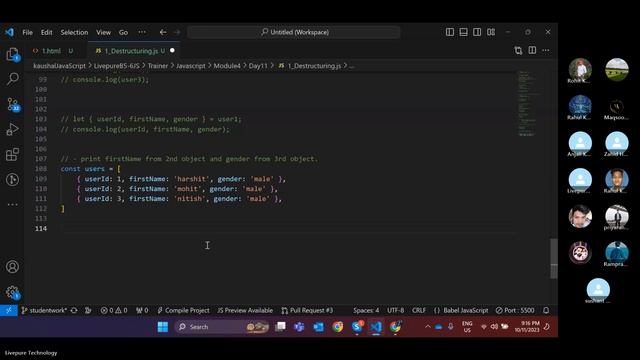
Task: Open the Source Control view
Action: tap(13, 104)
